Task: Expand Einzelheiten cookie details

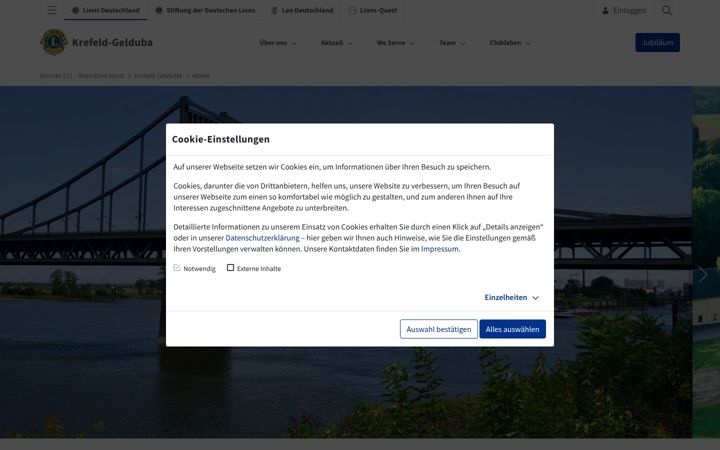Action: point(512,297)
